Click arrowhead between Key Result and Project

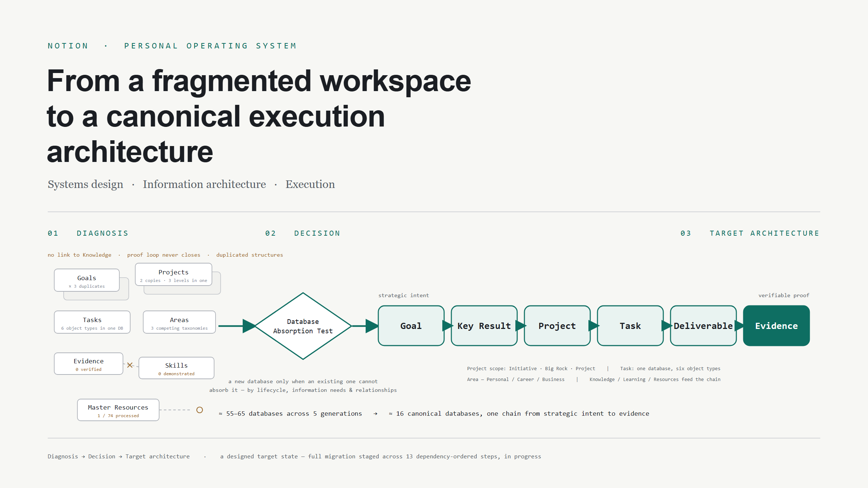[x=521, y=326]
